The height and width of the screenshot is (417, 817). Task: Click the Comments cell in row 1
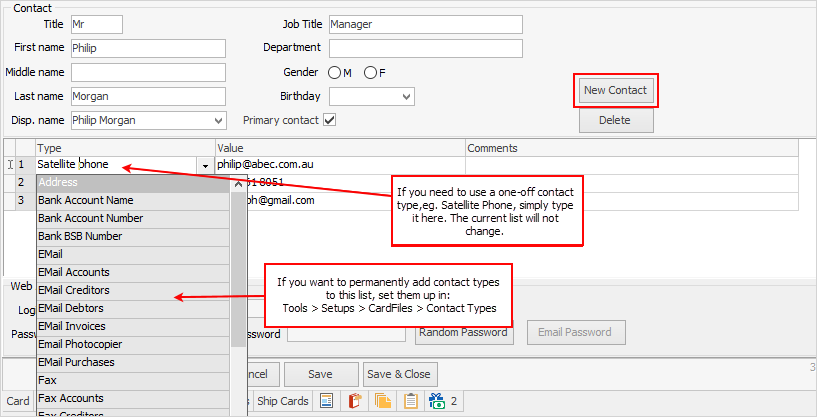click(x=632, y=165)
